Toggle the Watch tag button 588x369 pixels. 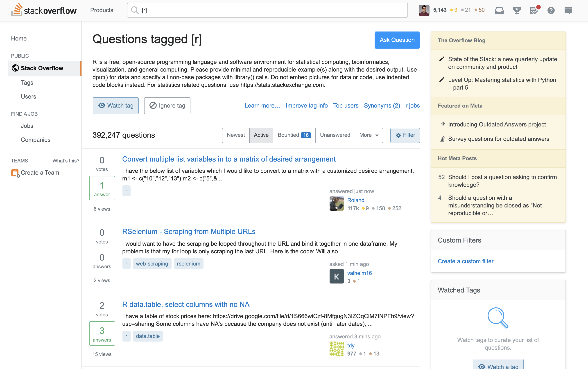115,106
